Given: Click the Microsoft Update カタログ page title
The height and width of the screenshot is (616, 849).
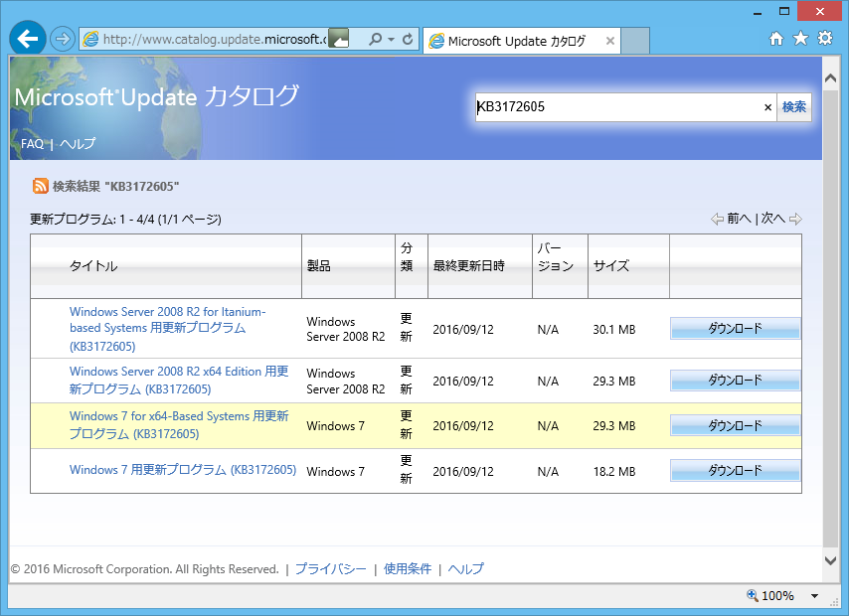Looking at the screenshot, I should pos(156,97).
